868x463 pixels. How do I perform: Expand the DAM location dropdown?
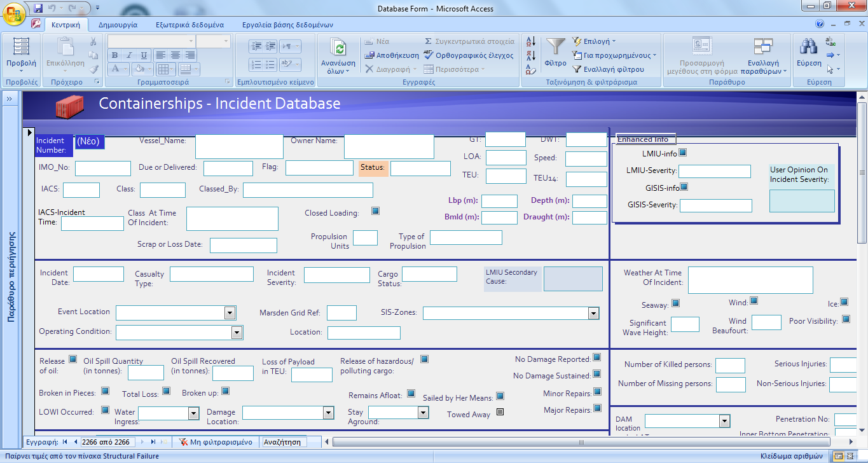pos(724,421)
